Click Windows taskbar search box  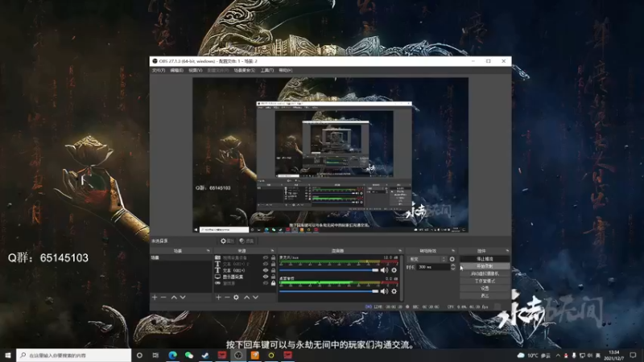(74, 355)
